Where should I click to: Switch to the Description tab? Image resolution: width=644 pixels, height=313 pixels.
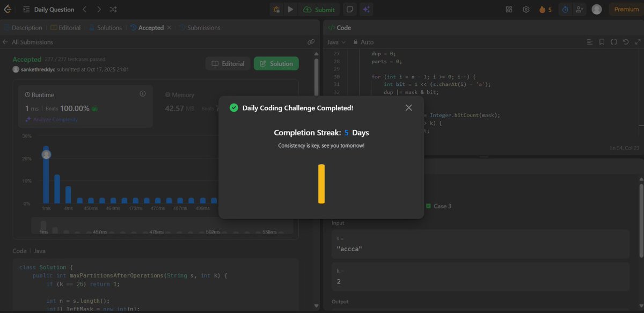click(x=23, y=27)
